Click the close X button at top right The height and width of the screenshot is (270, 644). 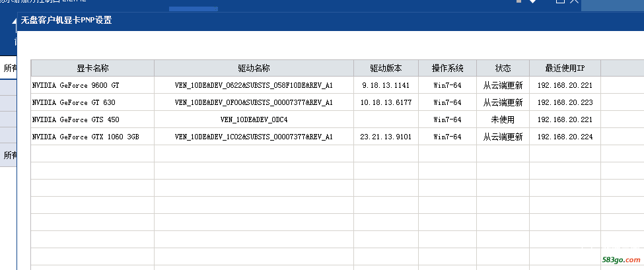[x=574, y=2]
